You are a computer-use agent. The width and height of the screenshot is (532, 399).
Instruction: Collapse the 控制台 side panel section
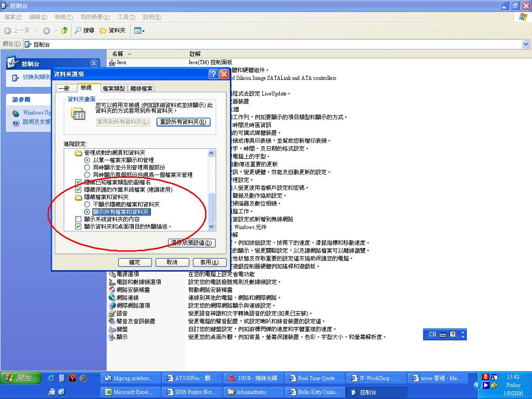[x=94, y=64]
